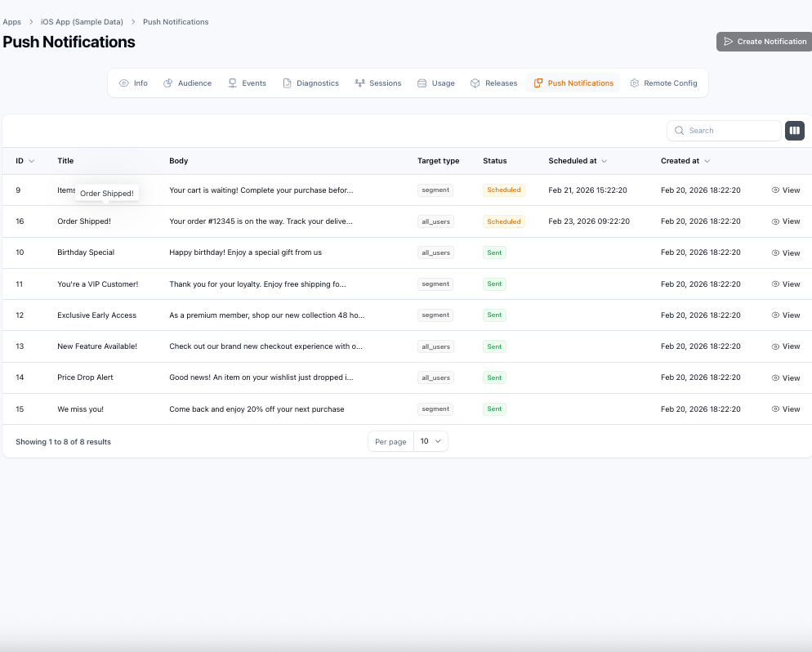Go to Apps breadcrumb link
Viewport: 812px width, 652px height.
11,22
